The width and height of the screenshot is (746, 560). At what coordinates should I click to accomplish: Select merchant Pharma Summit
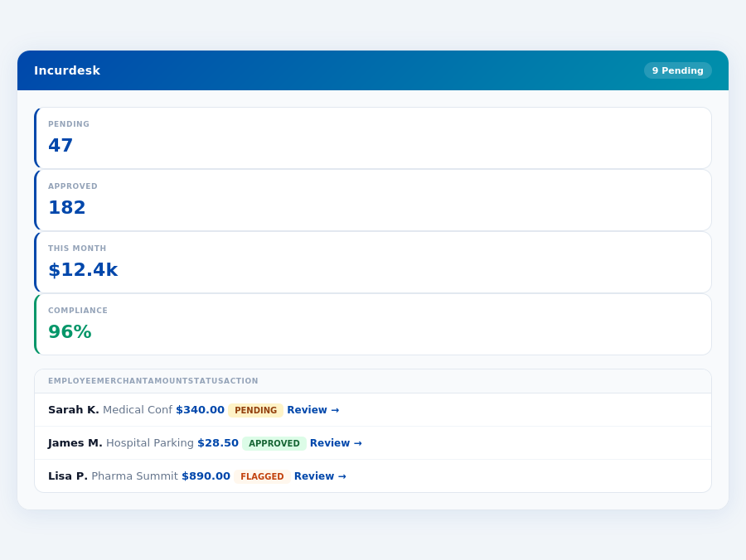coord(134,476)
